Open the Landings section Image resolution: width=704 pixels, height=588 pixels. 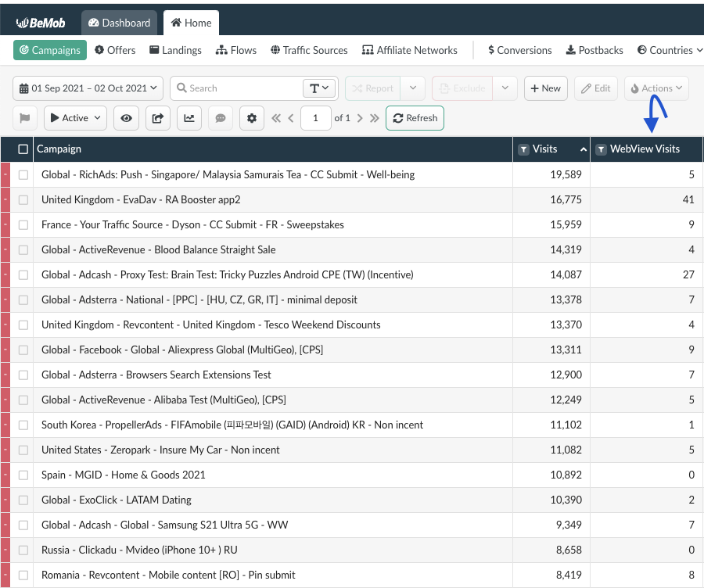coord(175,50)
